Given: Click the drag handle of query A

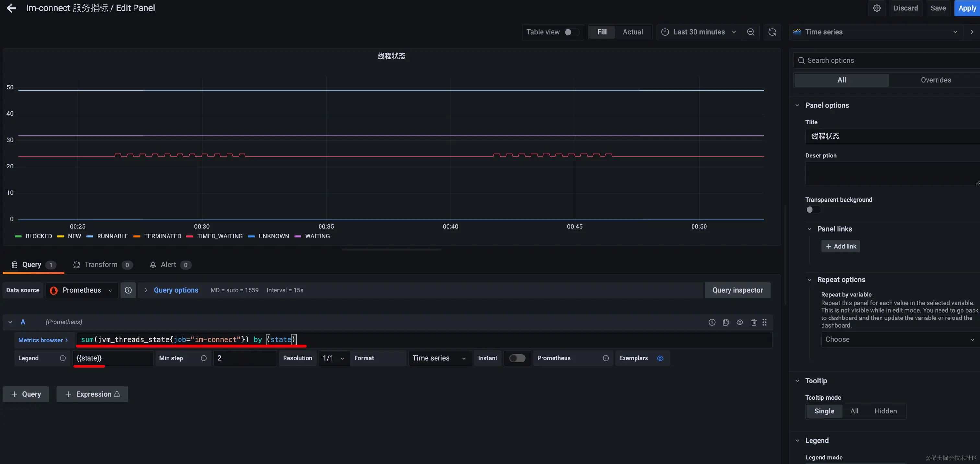Looking at the screenshot, I should pos(764,322).
